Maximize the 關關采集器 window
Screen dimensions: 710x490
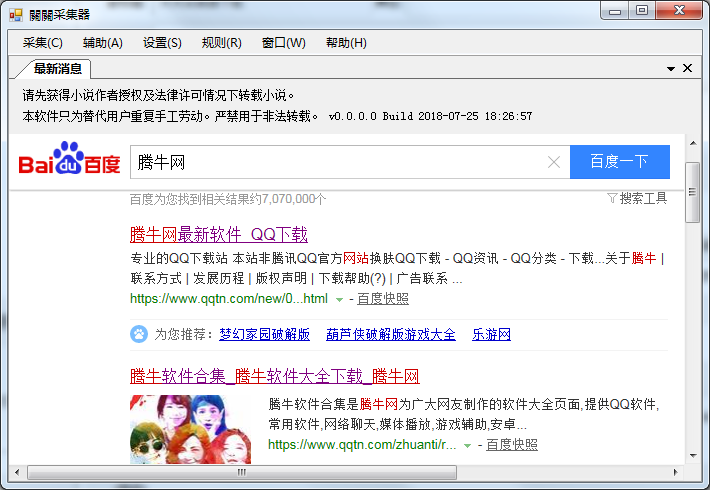(x=642, y=11)
